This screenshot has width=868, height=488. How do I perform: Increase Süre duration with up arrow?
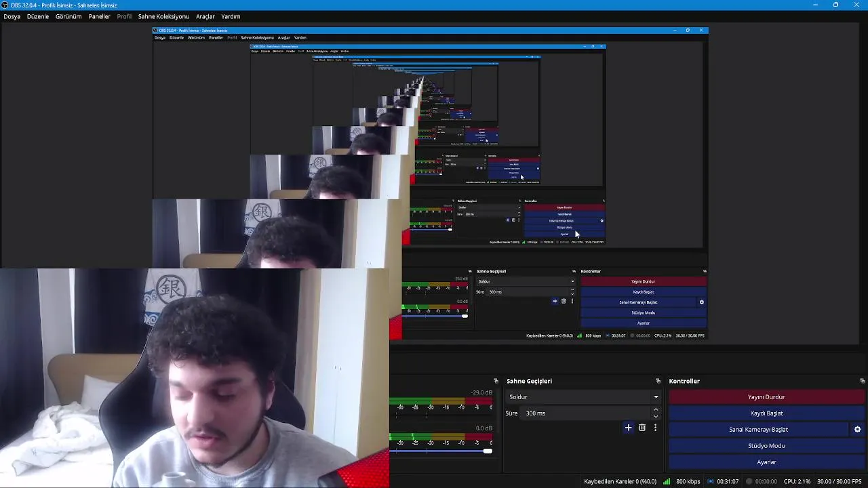(x=655, y=410)
